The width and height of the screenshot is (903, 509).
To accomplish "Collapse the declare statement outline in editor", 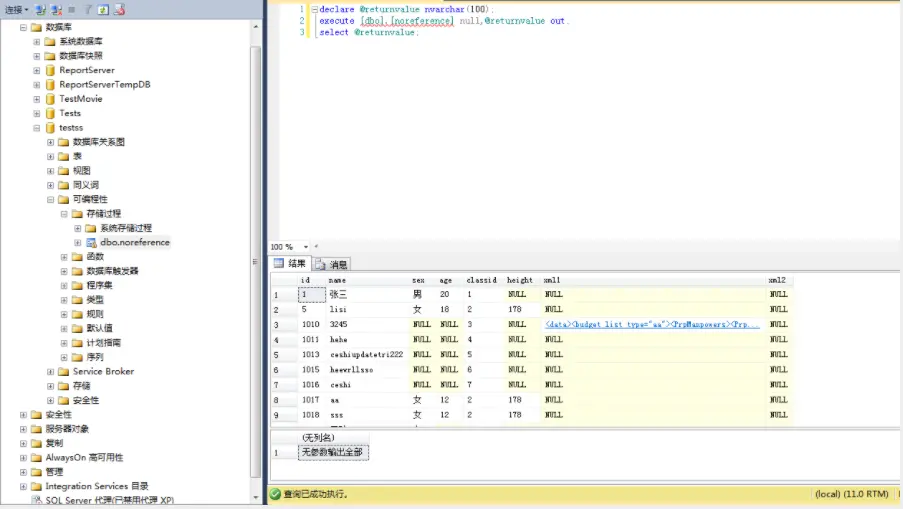I will (314, 10).
